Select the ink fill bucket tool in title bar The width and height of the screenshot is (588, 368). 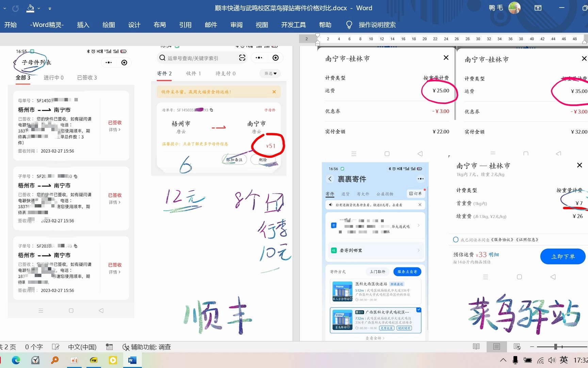point(30,8)
